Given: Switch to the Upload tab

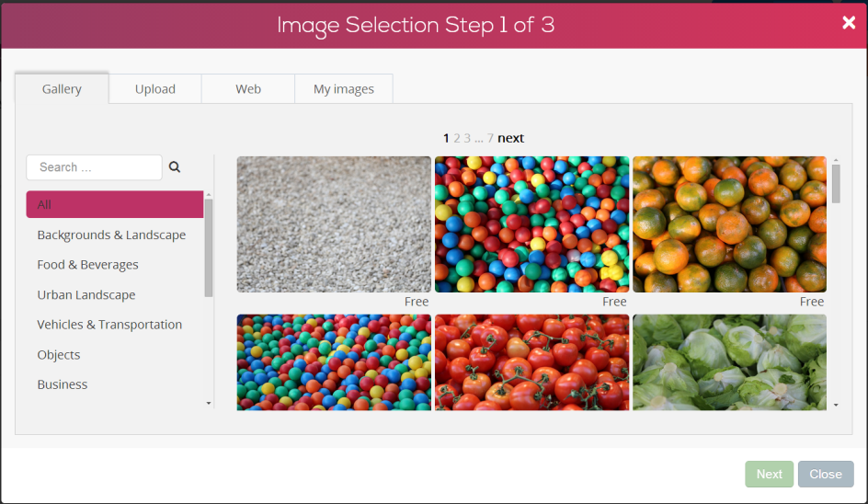Looking at the screenshot, I should (x=155, y=89).
